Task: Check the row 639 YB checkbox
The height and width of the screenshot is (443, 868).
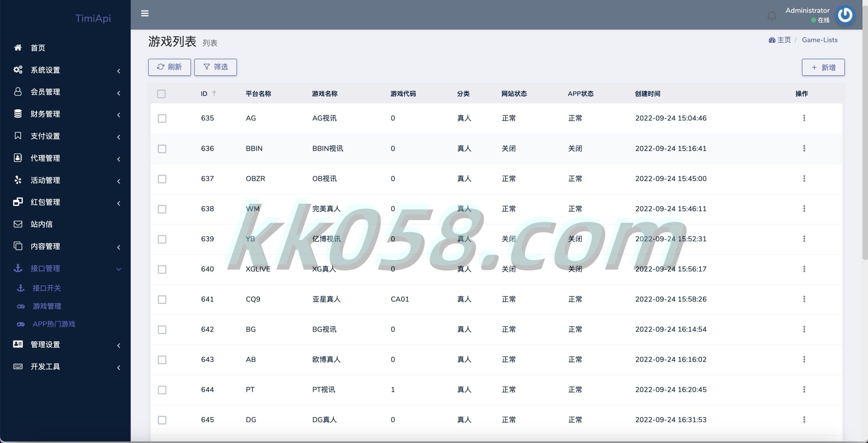Action: pyautogui.click(x=162, y=239)
